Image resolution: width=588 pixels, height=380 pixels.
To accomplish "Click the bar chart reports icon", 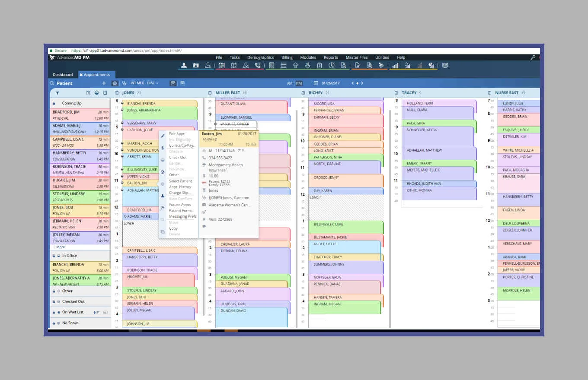I will coord(395,66).
